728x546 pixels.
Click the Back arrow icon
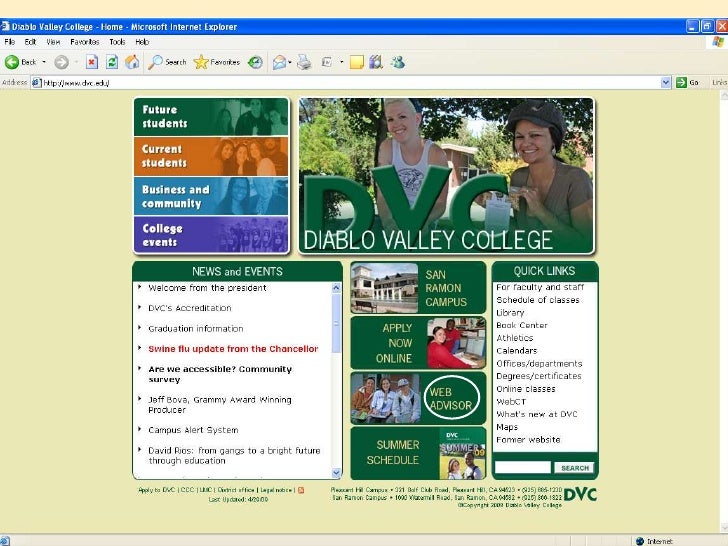click(12, 62)
